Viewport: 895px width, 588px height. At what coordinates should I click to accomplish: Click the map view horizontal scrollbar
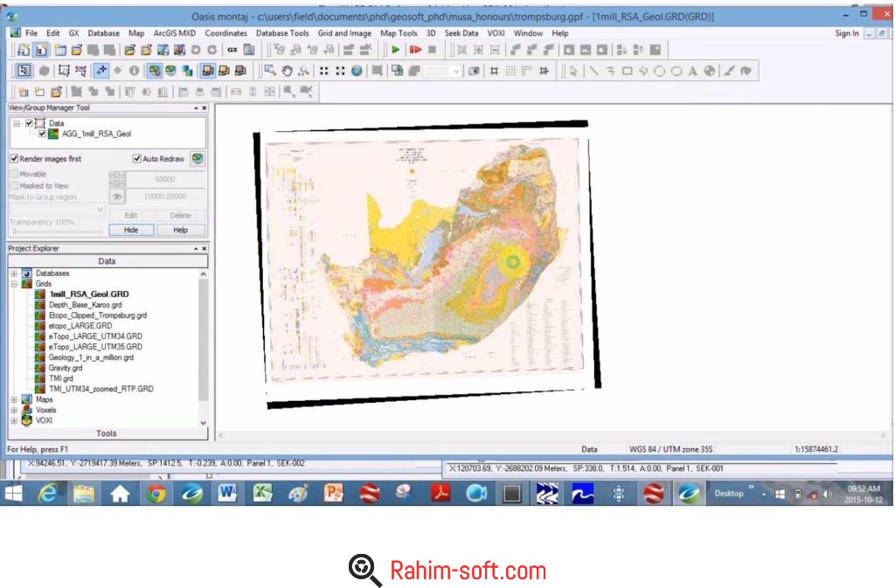pyautogui.click(x=552, y=435)
